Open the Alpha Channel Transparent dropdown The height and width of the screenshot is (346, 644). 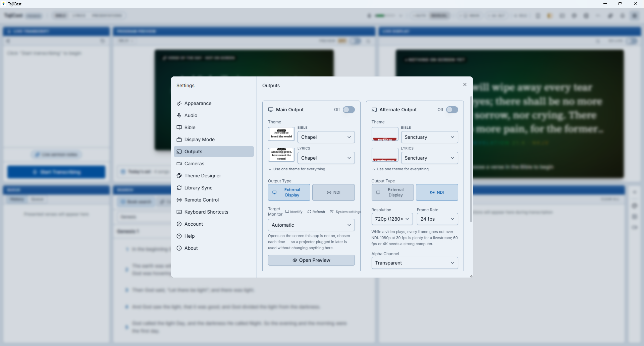coord(415,263)
